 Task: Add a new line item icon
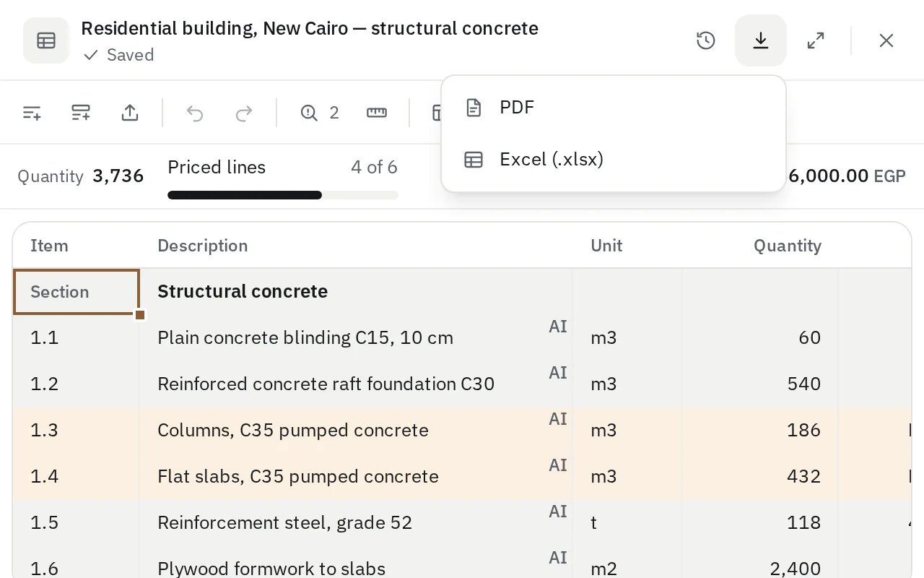pos(32,113)
